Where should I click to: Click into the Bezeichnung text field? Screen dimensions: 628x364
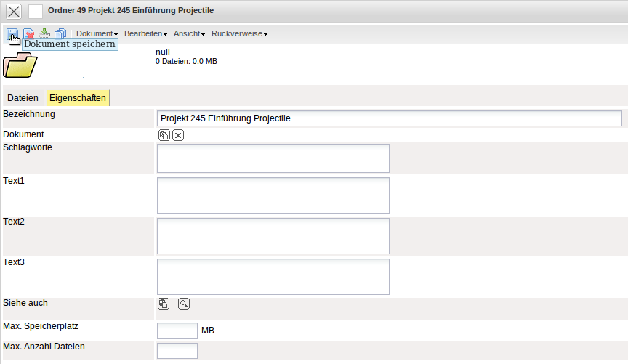pos(389,118)
